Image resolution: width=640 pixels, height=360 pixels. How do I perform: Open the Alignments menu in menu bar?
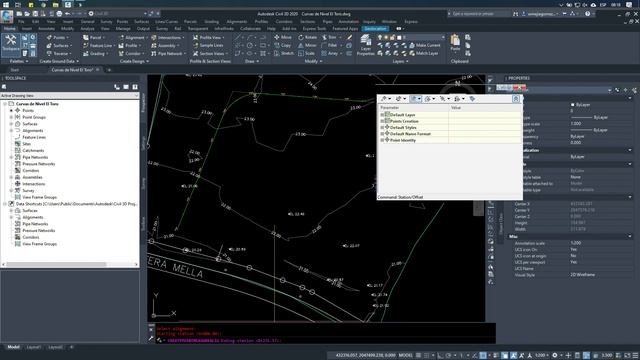pos(236,22)
